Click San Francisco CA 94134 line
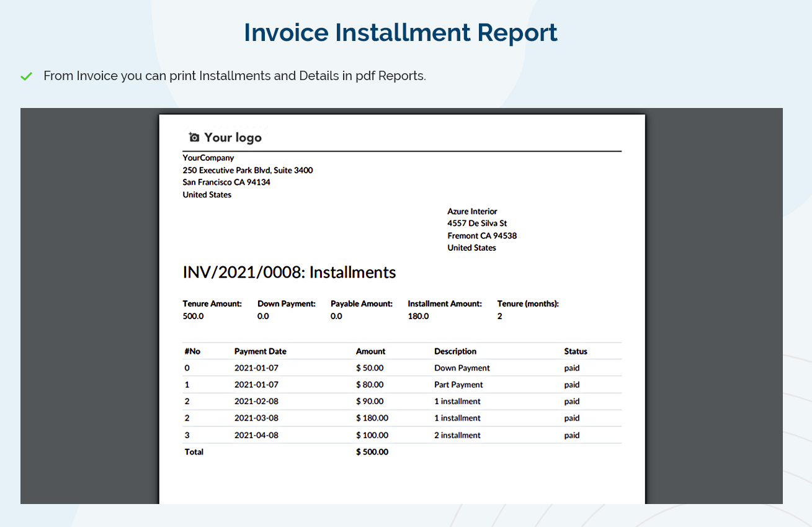Image resolution: width=812 pixels, height=527 pixels. point(226,182)
